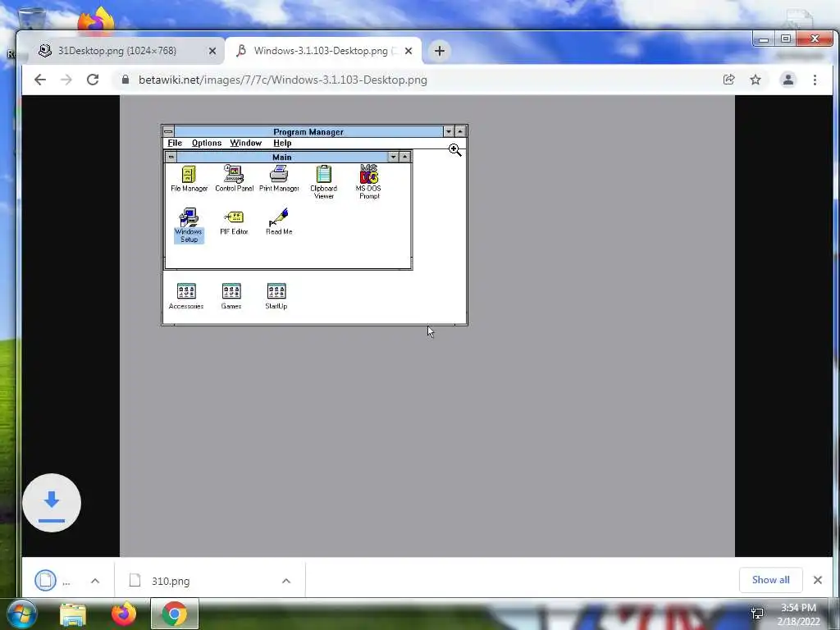This screenshot has height=630, width=840.
Task: Click the Main window maximize arrow
Action: pos(405,157)
